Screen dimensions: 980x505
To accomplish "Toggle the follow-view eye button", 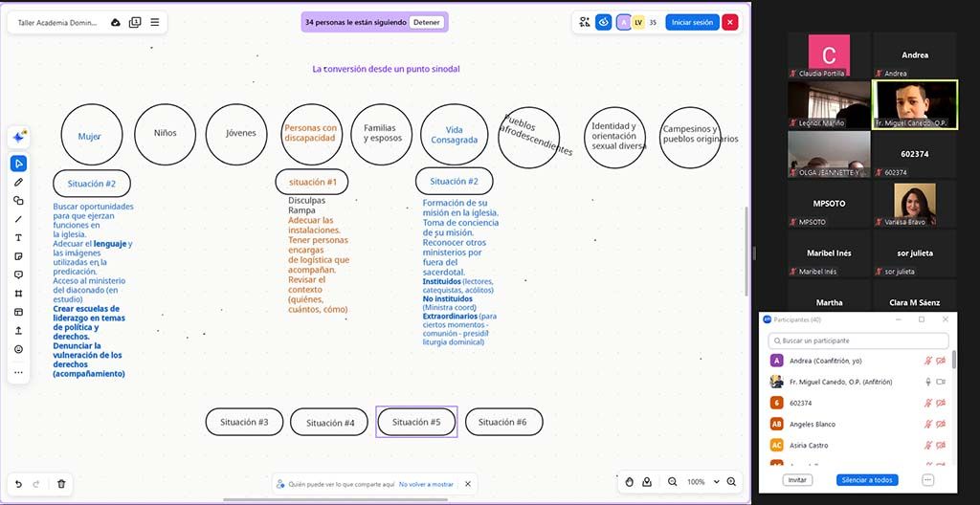I will pyautogui.click(x=603, y=23).
